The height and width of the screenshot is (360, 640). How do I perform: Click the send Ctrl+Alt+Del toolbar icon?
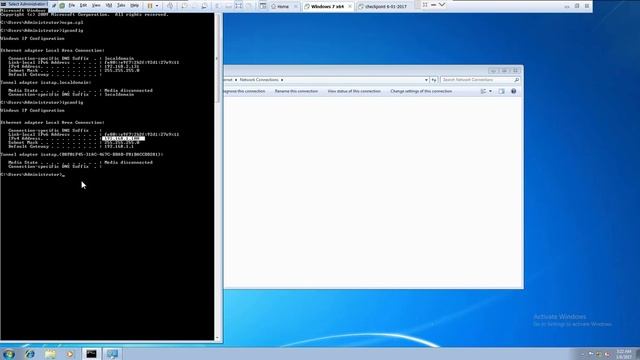(x=170, y=6)
